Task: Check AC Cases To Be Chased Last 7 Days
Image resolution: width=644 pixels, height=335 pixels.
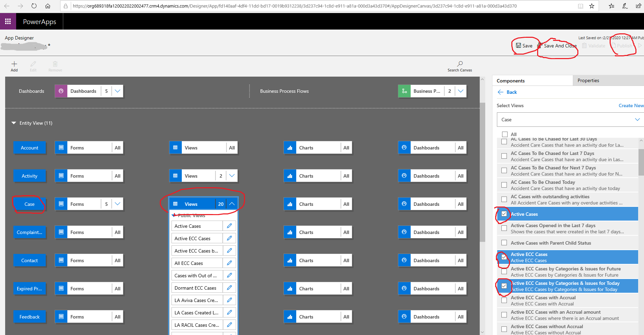Action: coord(504,156)
